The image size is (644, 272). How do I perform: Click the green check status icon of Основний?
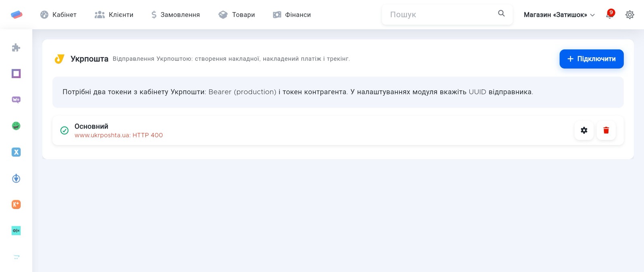pos(64,131)
